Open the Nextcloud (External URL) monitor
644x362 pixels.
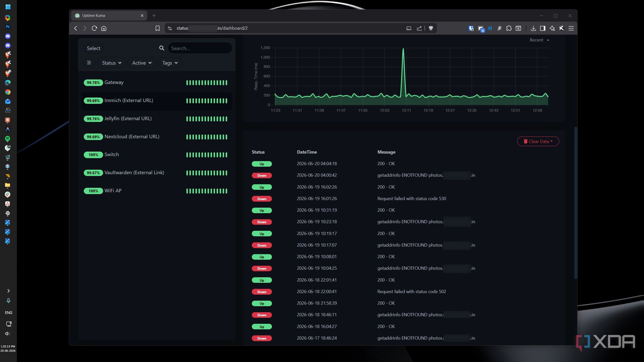[156, 137]
